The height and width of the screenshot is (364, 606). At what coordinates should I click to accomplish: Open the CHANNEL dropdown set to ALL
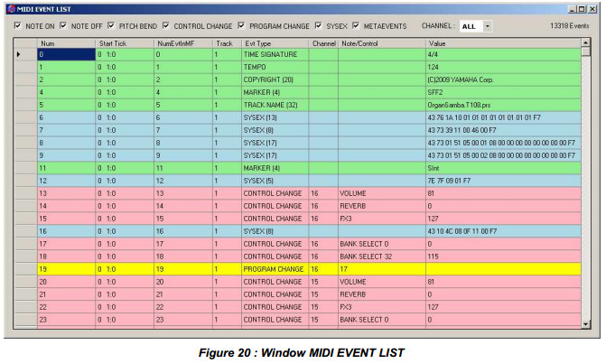pyautogui.click(x=488, y=27)
